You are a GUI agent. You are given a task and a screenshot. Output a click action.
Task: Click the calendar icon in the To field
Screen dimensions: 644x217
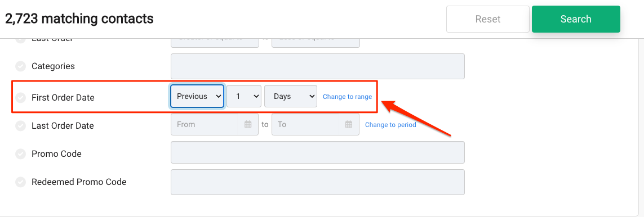[x=349, y=124]
